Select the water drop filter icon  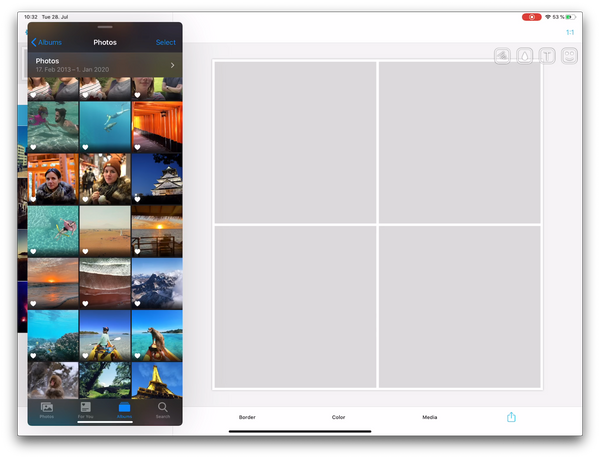point(525,56)
